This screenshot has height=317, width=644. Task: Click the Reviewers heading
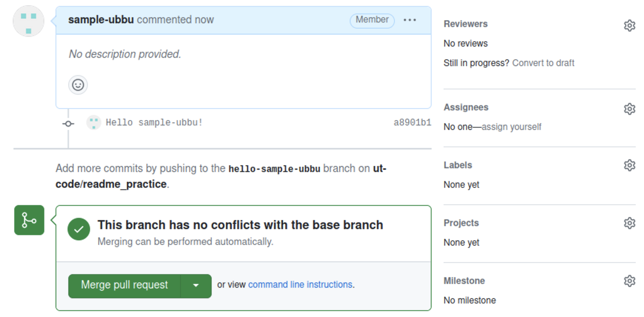click(465, 24)
